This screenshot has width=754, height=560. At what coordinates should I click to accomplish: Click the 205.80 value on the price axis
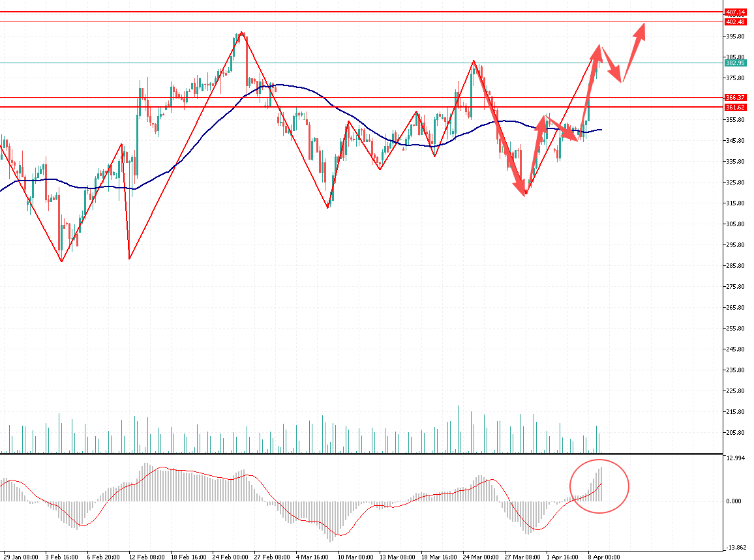[735, 433]
